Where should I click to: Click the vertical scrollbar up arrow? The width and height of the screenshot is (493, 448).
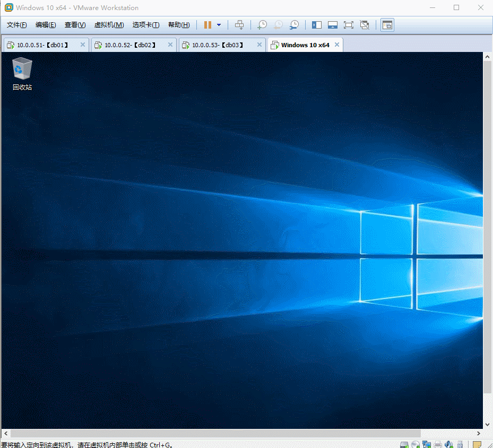coord(487,57)
